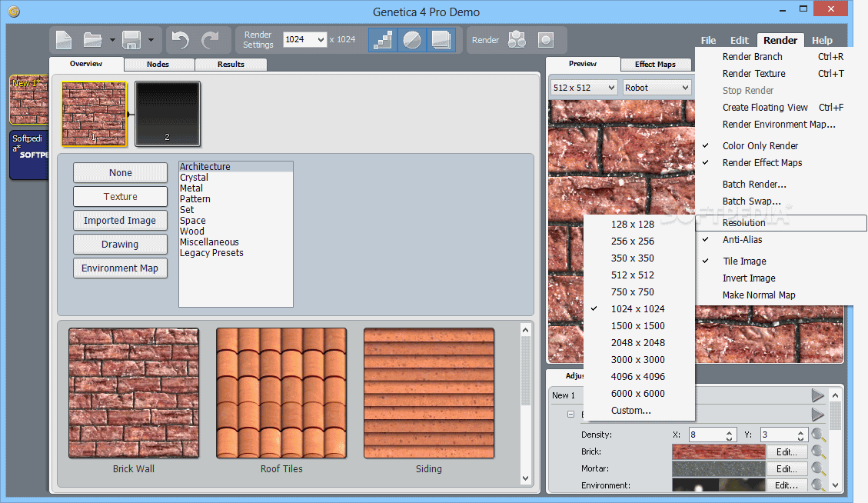
Task: Open dropdown arrow next to Save icon
Action: point(151,40)
